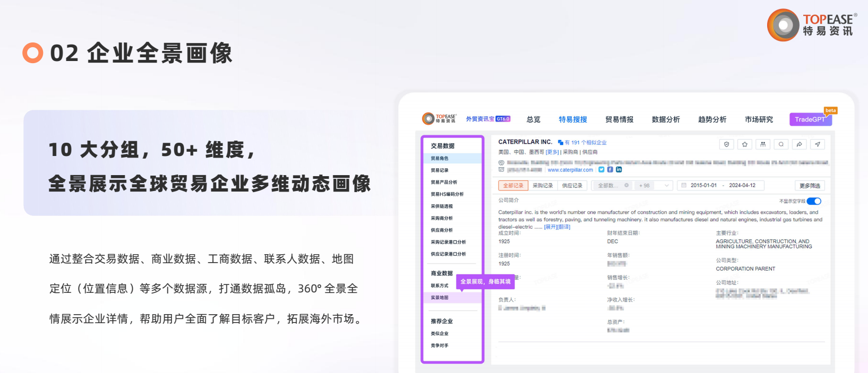Switch to the 数据分析 nav tab

point(666,119)
